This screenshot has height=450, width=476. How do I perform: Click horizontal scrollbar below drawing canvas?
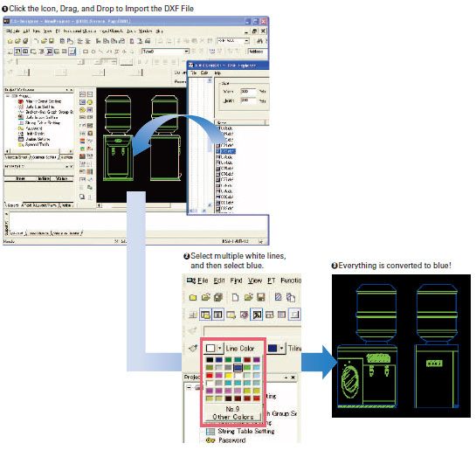pos(141,205)
